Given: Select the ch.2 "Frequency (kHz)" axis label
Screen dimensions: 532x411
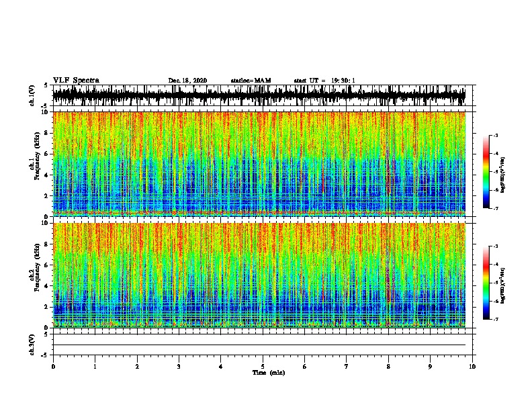Looking at the screenshot, I should [x=37, y=267].
